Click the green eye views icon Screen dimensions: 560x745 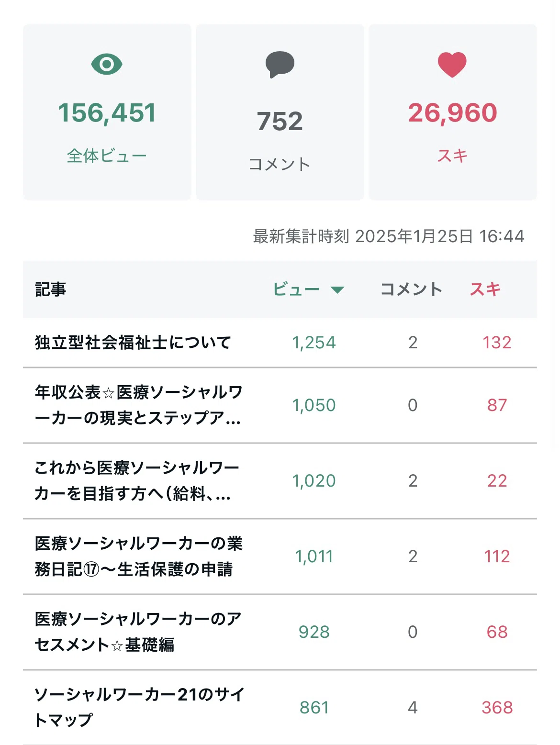coord(107,64)
